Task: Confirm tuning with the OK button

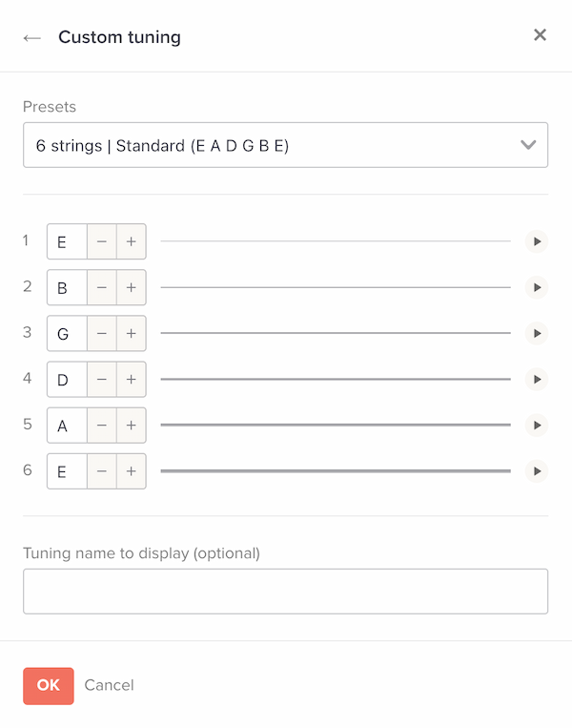Action: [48, 685]
